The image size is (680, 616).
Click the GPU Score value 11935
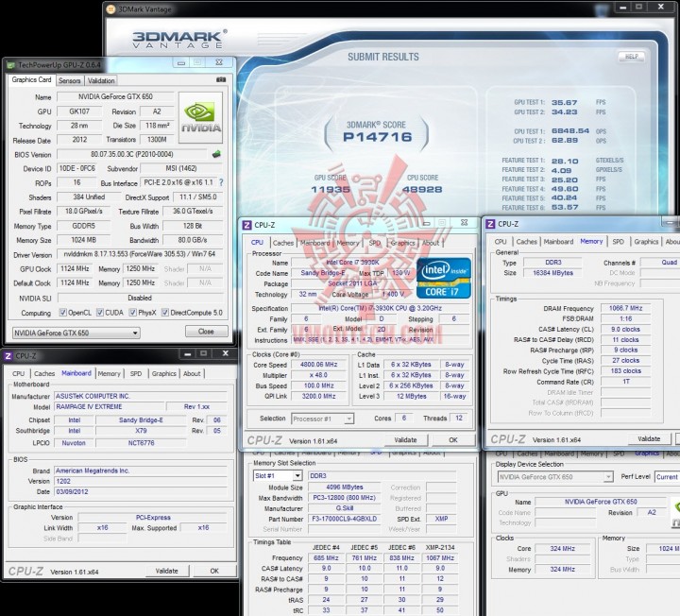pos(331,190)
